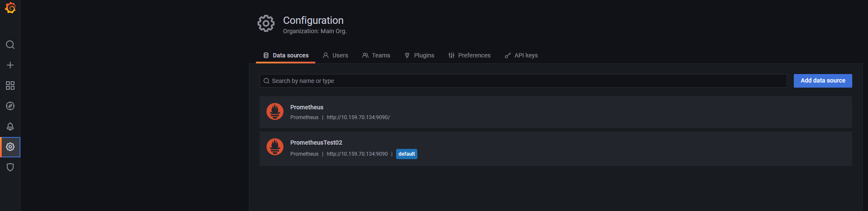868x211 pixels.
Task: Open the Server Admin shield icon
Action: point(10,167)
